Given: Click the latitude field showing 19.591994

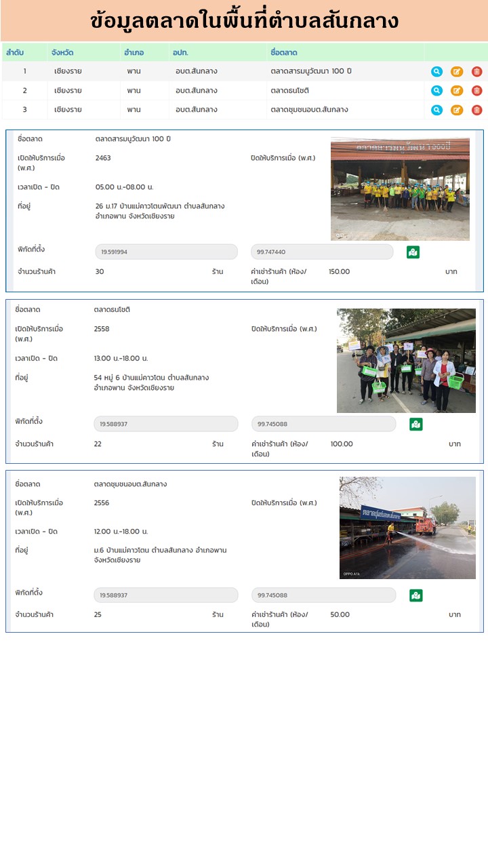Looking at the screenshot, I should (166, 252).
